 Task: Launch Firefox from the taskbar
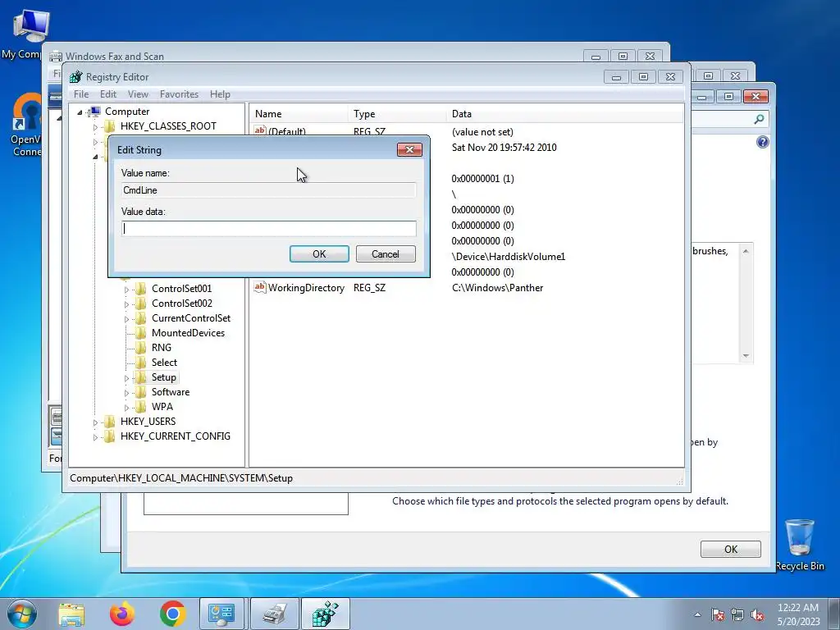[x=122, y=614]
